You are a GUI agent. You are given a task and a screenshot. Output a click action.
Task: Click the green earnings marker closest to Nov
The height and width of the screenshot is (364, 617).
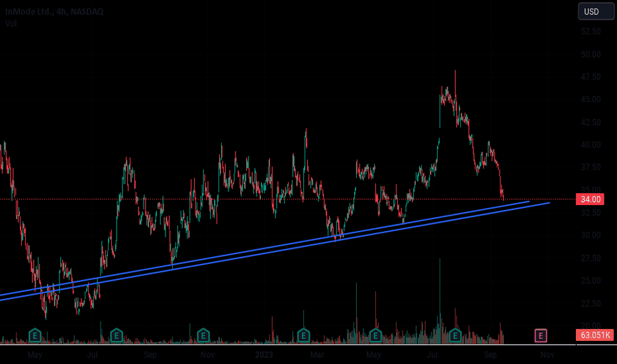click(x=203, y=336)
